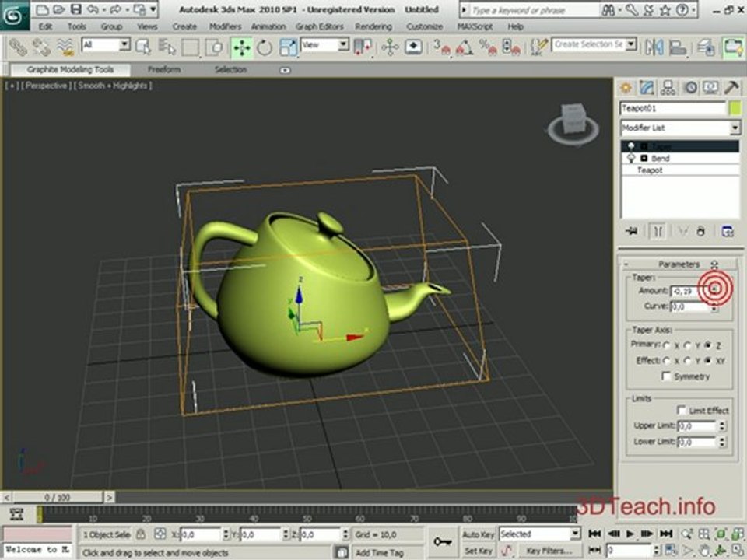Click the Play Animation button

pos(630,534)
